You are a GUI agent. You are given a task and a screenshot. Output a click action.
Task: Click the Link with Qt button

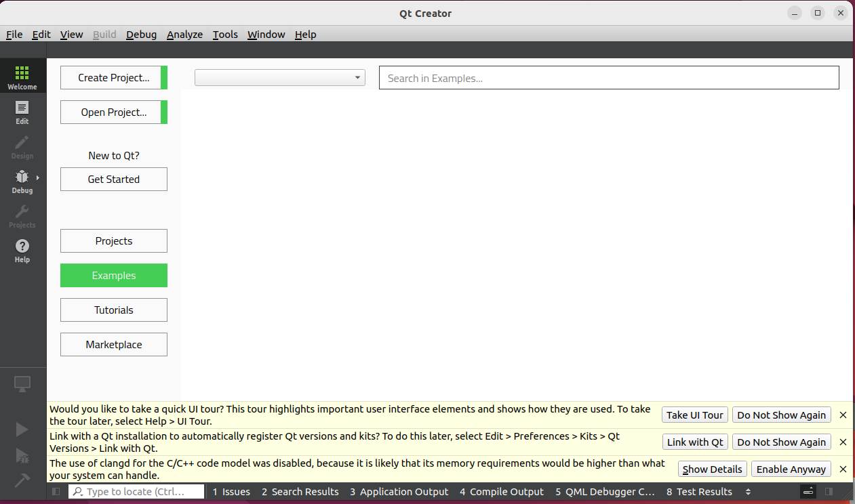click(695, 442)
